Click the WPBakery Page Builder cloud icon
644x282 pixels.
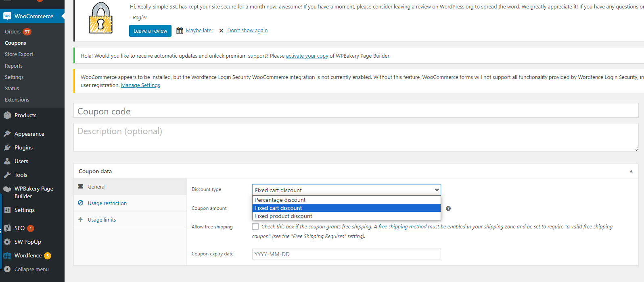pyautogui.click(x=7, y=189)
